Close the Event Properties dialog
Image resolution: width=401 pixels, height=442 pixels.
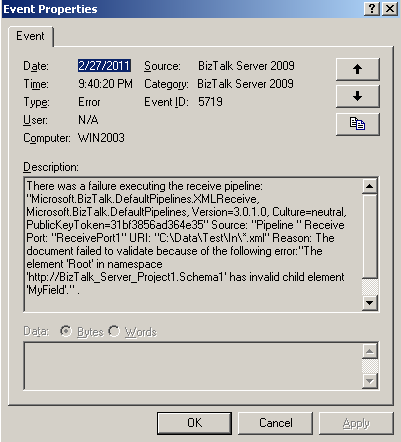tap(390, 9)
